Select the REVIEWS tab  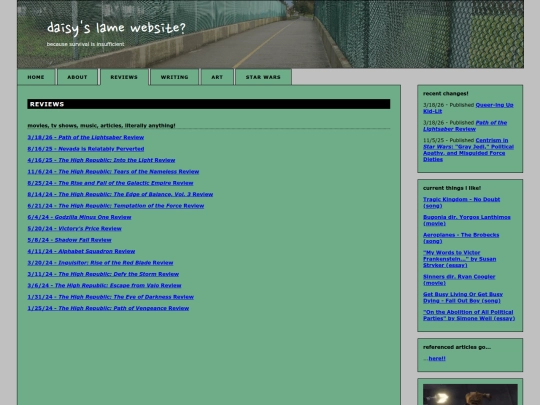pyautogui.click(x=124, y=77)
